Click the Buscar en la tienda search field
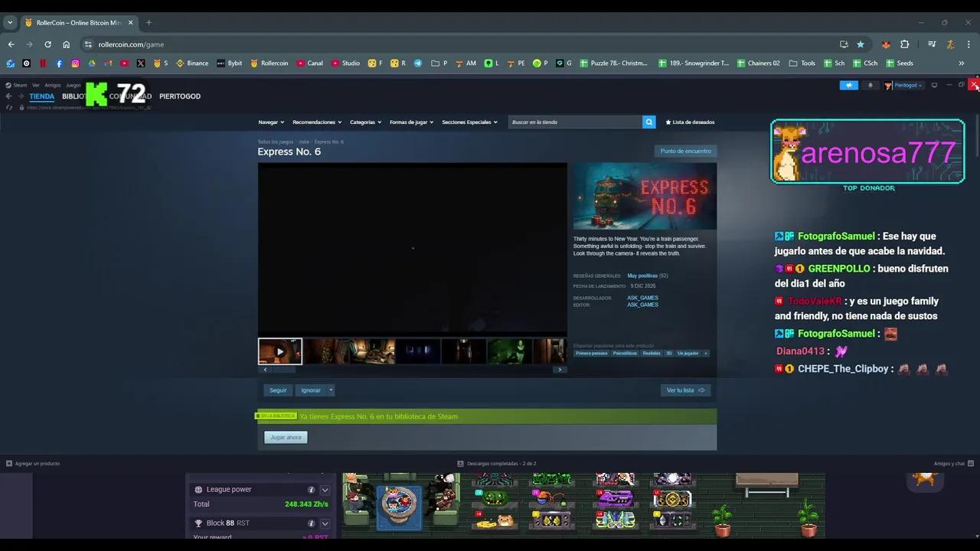 (x=574, y=122)
